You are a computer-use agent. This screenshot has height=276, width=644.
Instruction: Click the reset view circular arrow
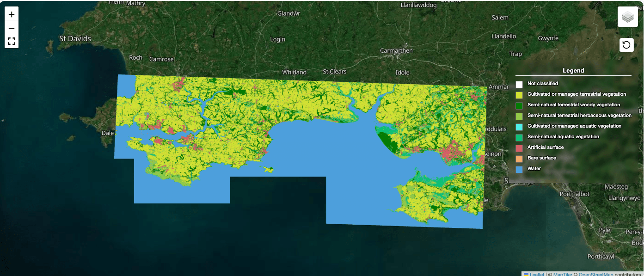tap(626, 45)
